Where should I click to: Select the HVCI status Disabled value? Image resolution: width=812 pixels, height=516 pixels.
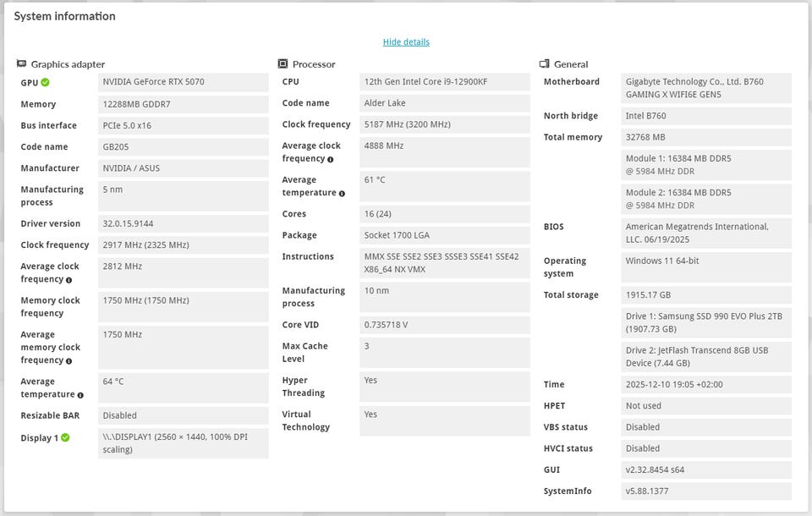[x=706, y=448]
